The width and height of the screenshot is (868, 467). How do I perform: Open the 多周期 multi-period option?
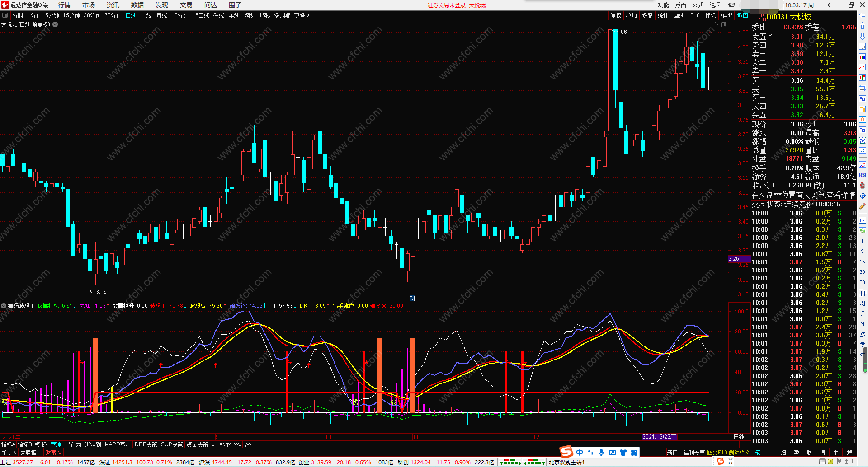[x=282, y=15]
